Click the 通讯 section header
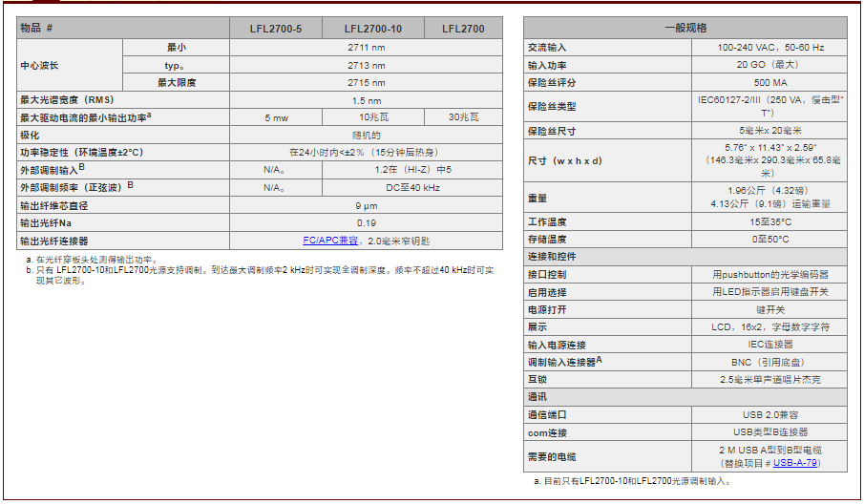The height and width of the screenshot is (504, 864). click(x=537, y=397)
